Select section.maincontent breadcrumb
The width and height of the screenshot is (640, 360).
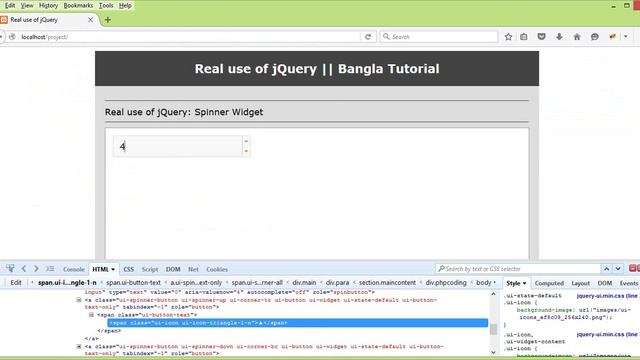(387, 283)
